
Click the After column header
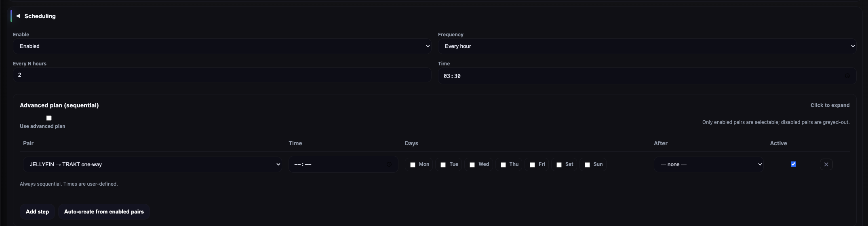(x=661, y=143)
